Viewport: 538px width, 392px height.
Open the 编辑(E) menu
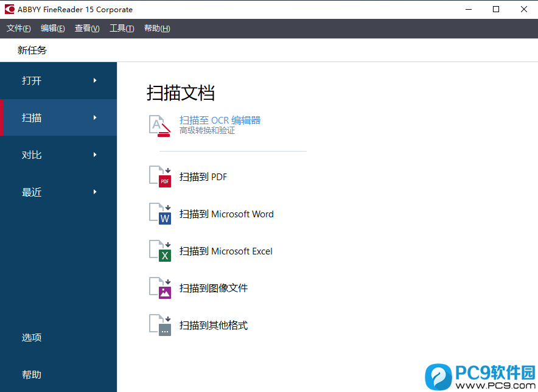[x=52, y=29]
